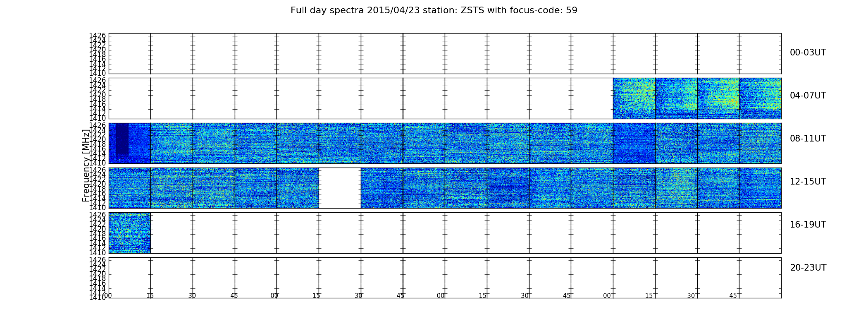Click the plot title mentioning station ZSTS
Image resolution: width=868 pixels, height=331 pixels.
click(x=434, y=10)
